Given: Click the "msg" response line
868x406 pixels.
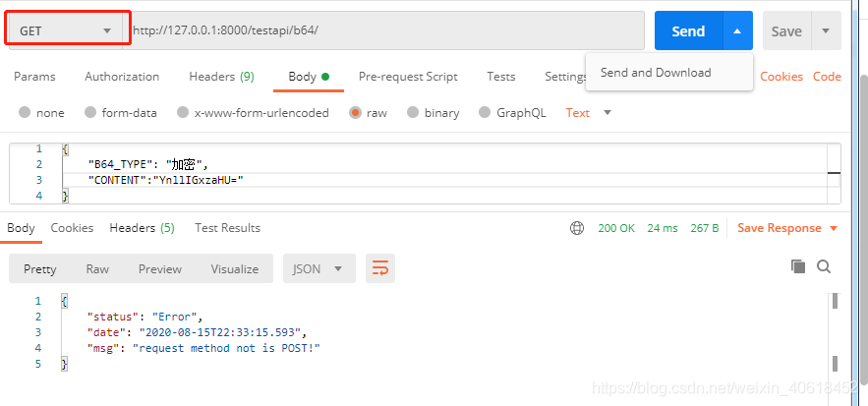Looking at the screenshot, I should [204, 348].
